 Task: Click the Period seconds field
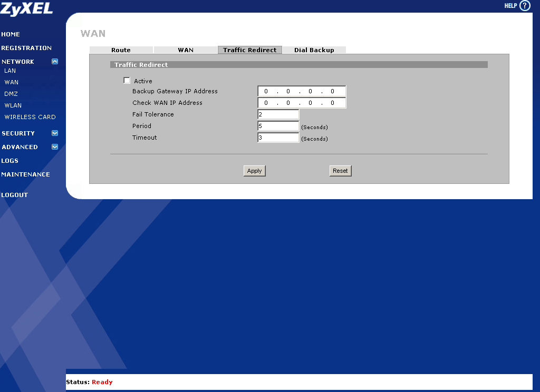pos(278,126)
